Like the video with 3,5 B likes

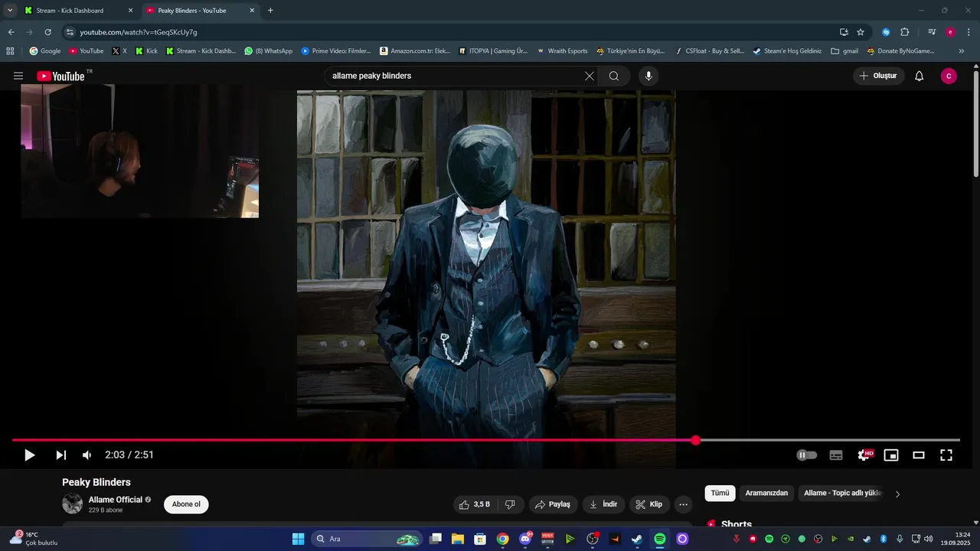click(474, 504)
